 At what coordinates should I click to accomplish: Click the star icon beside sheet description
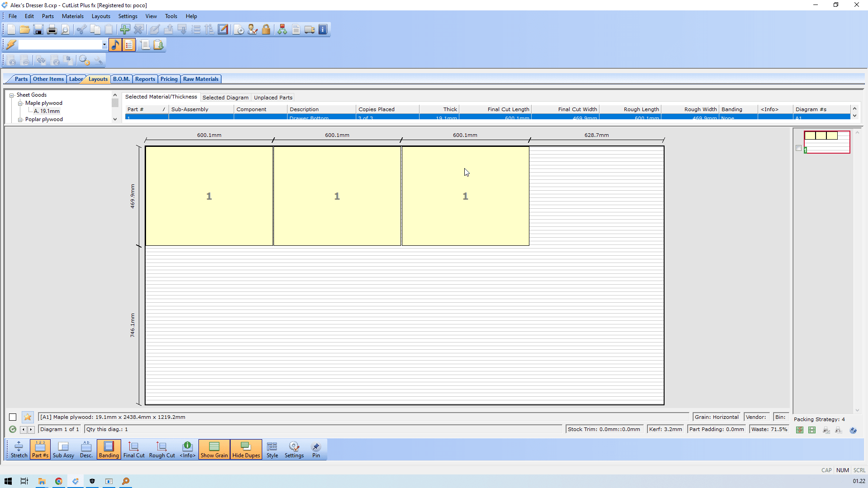tap(28, 417)
